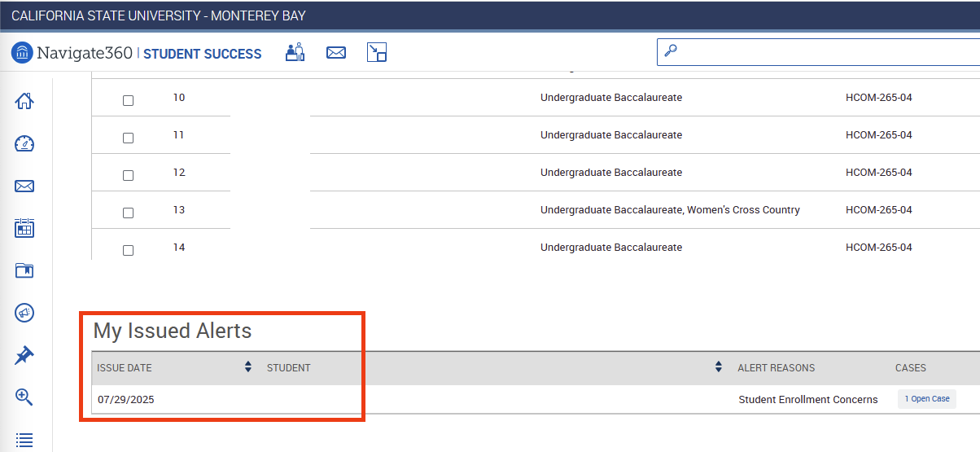980x452 pixels.
Task: Click Undergraduate Baccalaureate in row 11
Action: coord(611,135)
